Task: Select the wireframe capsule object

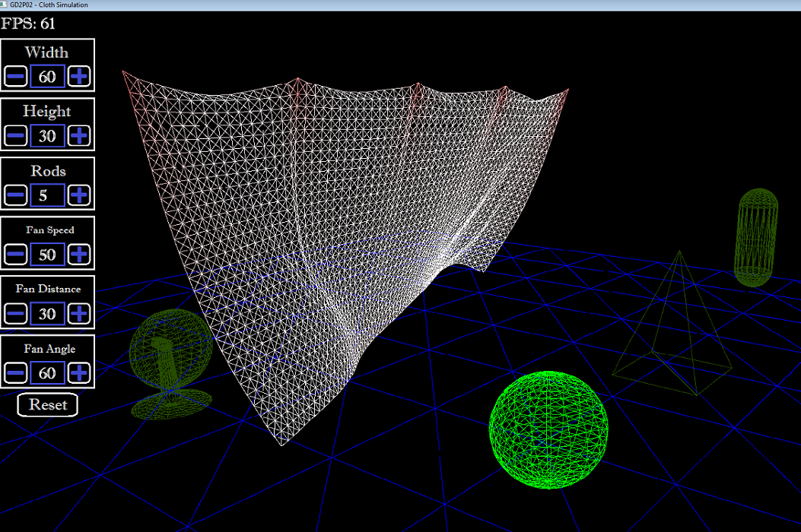Action: (756, 237)
